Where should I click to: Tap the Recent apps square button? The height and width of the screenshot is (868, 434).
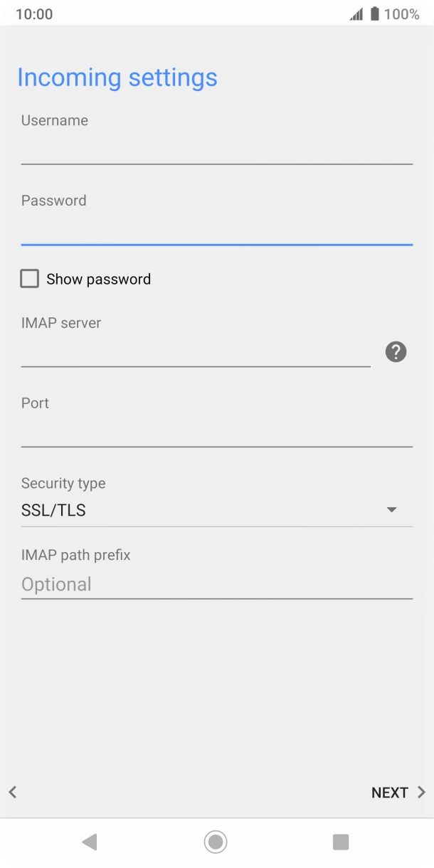(341, 842)
